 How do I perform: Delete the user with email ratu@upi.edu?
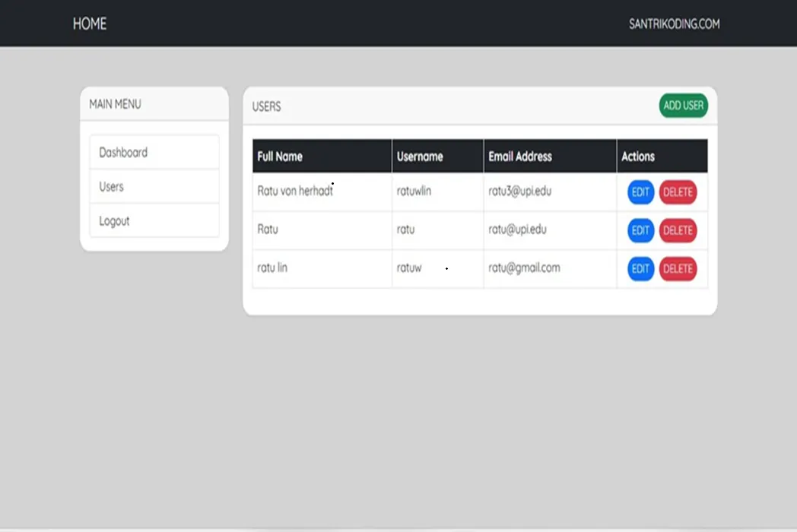click(678, 230)
